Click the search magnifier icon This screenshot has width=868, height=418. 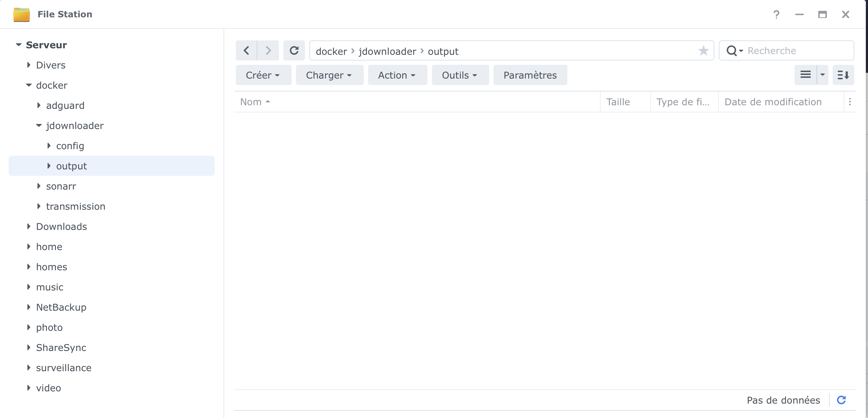(x=732, y=51)
